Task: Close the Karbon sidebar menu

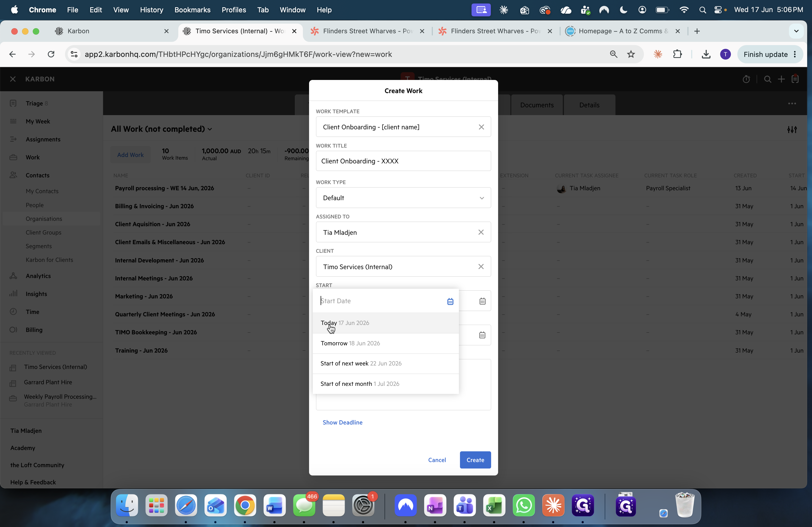Action: [x=13, y=79]
